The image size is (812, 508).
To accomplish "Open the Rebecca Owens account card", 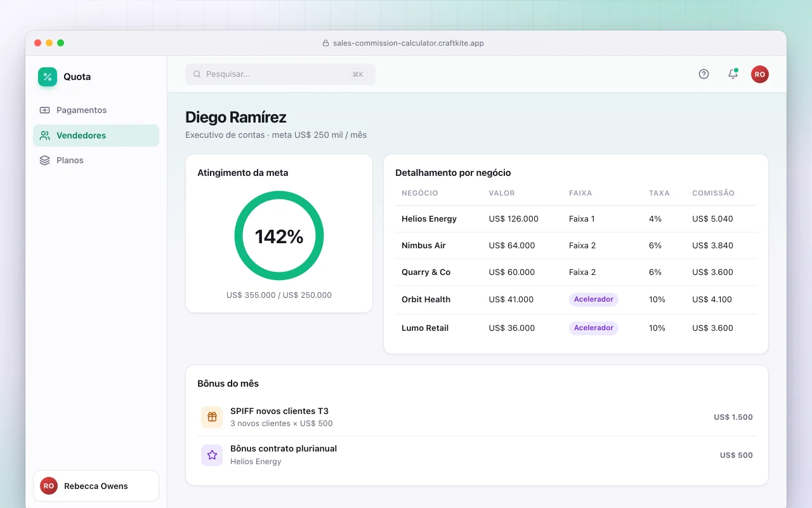I will (96, 486).
